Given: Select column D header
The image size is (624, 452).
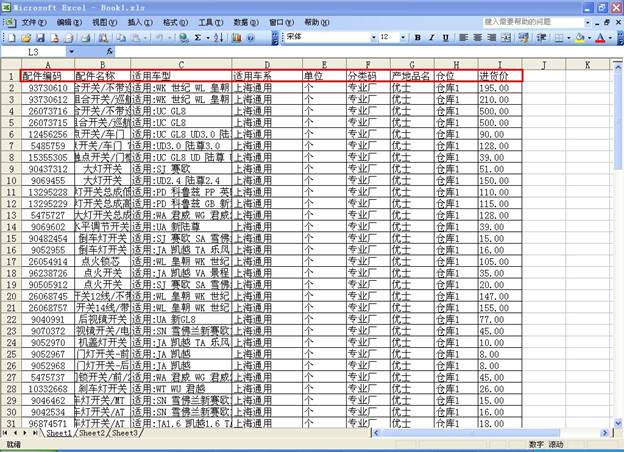Looking at the screenshot, I should coord(265,64).
